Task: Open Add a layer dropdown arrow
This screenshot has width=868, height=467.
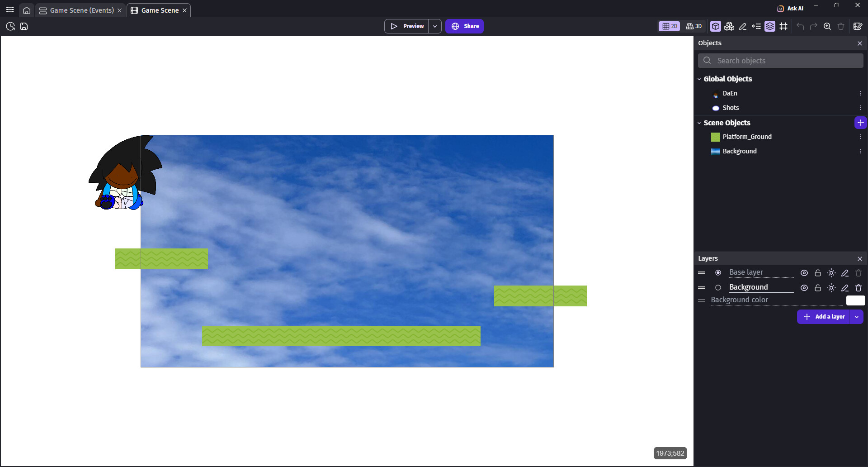Action: pos(857,317)
